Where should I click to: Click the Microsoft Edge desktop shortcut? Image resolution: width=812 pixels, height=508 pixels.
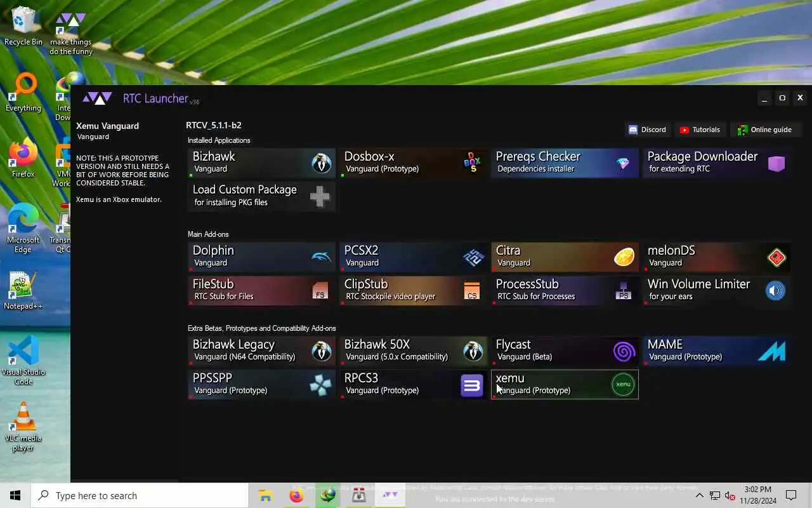pyautogui.click(x=23, y=229)
